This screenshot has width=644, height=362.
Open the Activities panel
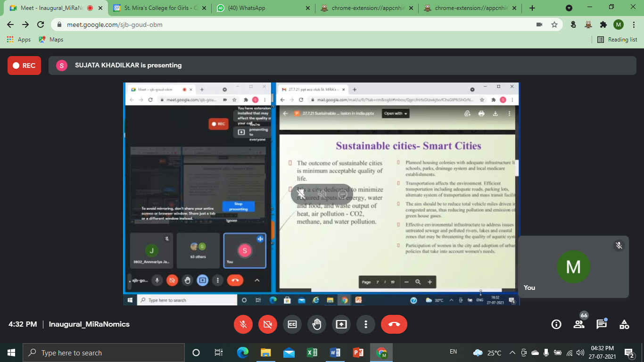(x=624, y=324)
